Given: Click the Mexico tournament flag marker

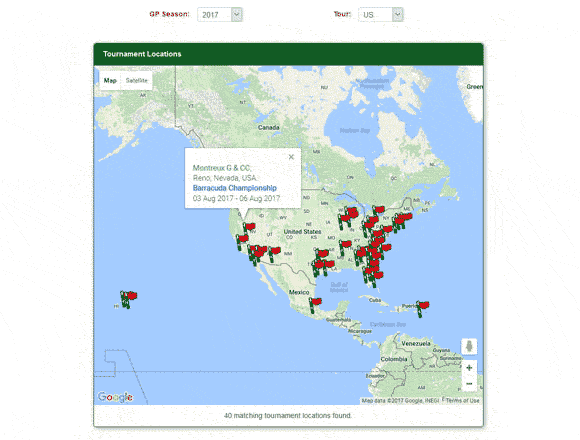Looking at the screenshot, I should click(314, 305).
